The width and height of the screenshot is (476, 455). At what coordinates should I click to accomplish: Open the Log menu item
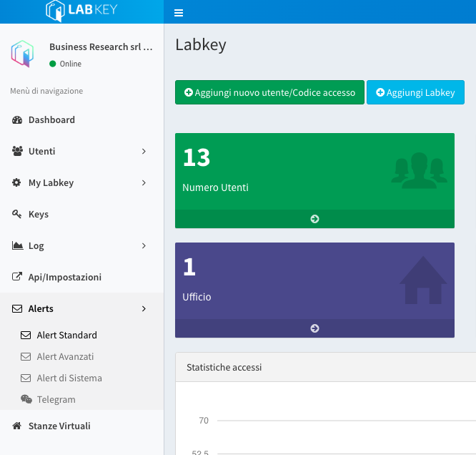(x=82, y=245)
